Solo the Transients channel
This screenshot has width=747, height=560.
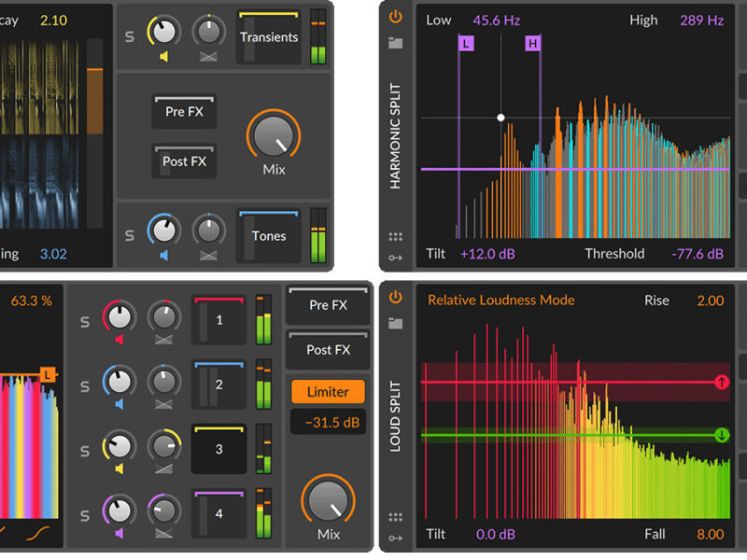(130, 38)
